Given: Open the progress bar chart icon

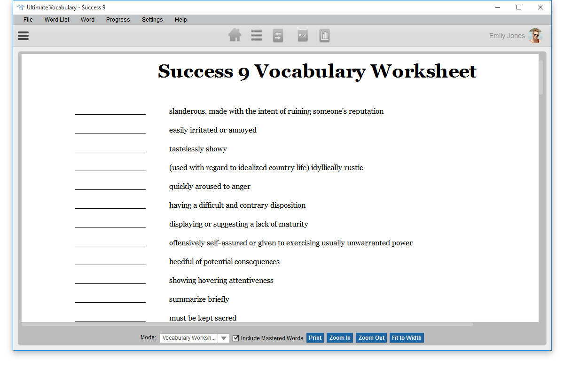Looking at the screenshot, I should click(324, 36).
